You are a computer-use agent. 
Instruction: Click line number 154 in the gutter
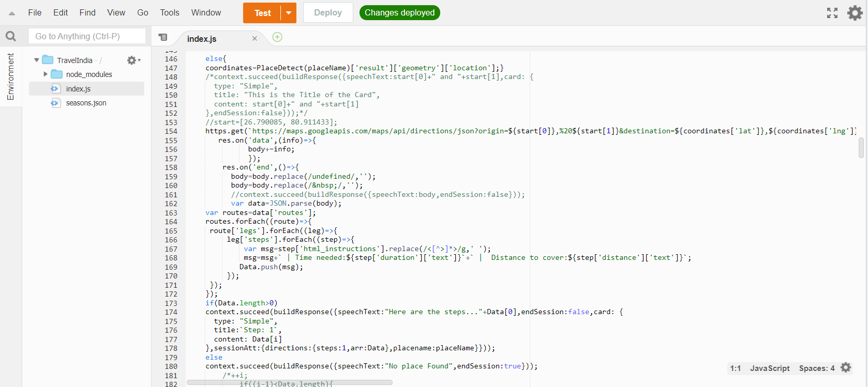coord(171,131)
